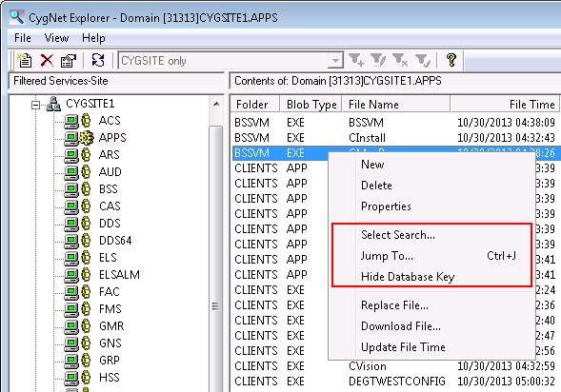Click the service icon next to DDS64
Screen dimensions: 561x392
[x=86, y=241]
